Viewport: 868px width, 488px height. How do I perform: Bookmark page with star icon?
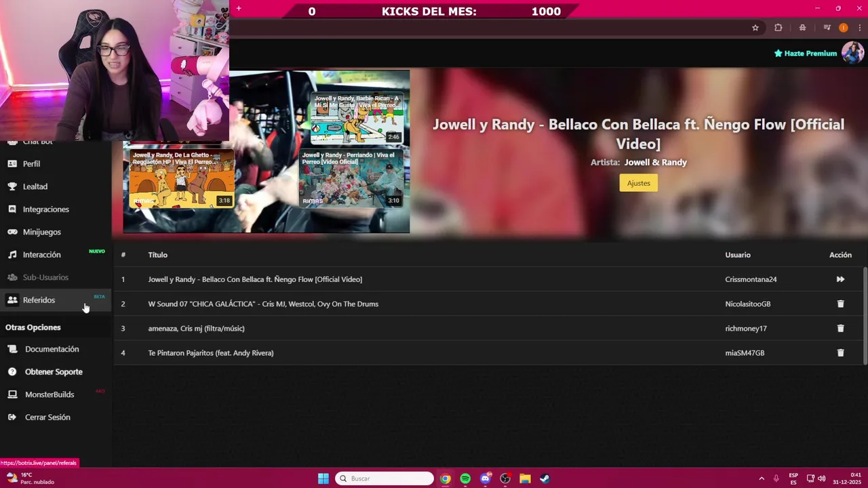(755, 28)
